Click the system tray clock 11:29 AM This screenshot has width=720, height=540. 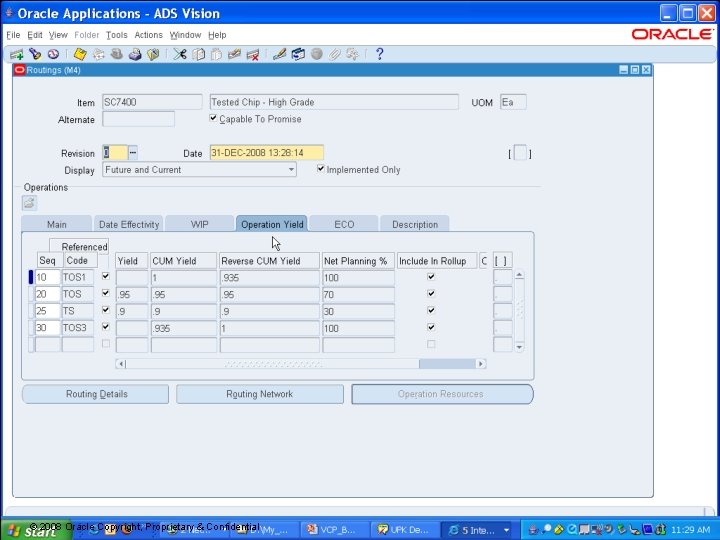691,530
